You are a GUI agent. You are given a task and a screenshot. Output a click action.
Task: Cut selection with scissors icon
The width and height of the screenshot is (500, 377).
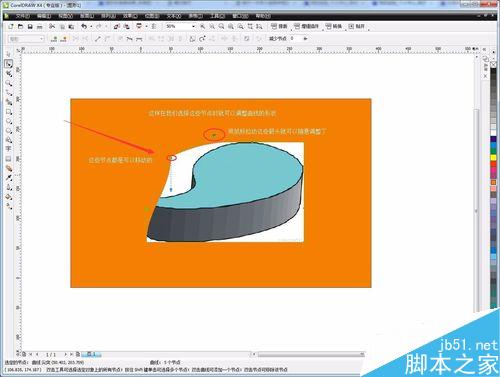[52, 26]
